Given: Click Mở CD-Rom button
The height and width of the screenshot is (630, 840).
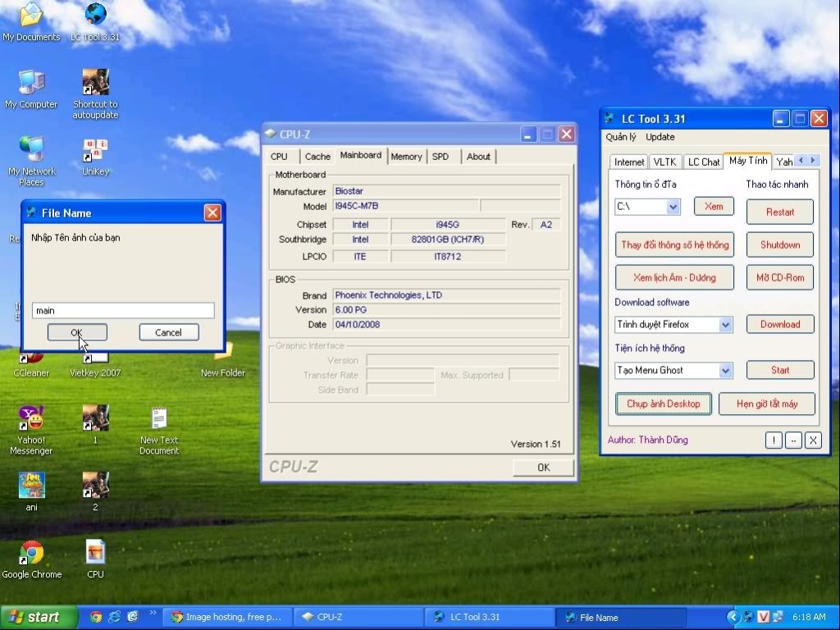Looking at the screenshot, I should coord(780,277).
